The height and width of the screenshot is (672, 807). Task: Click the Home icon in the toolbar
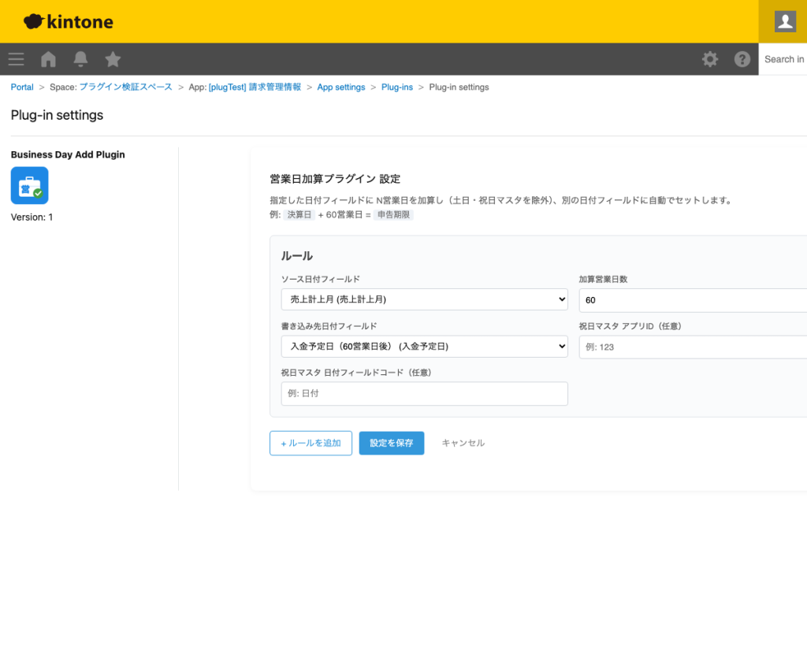(47, 59)
